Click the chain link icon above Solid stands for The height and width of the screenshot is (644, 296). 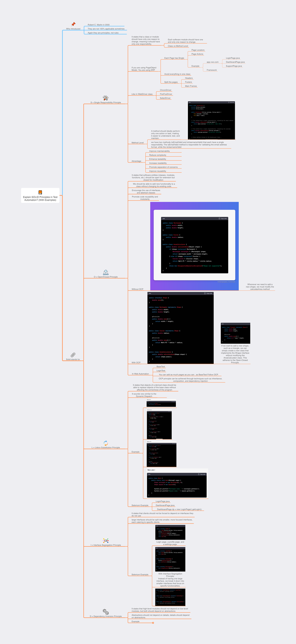[73, 355]
